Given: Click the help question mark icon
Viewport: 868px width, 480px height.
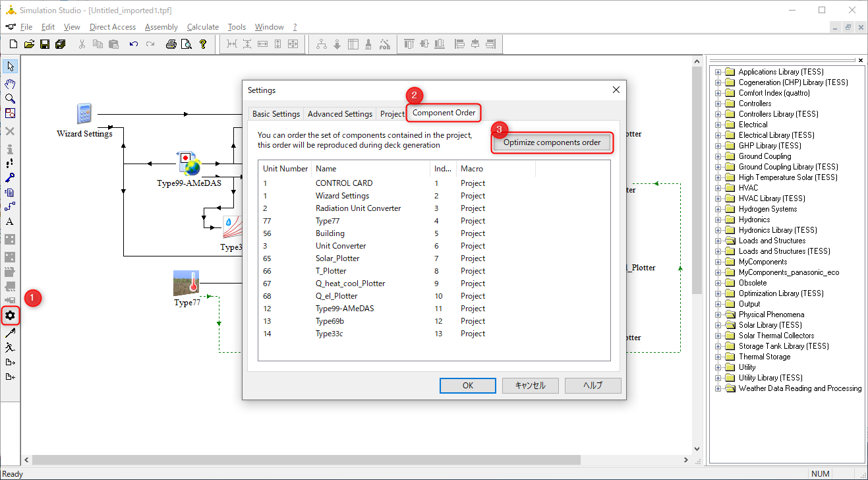Looking at the screenshot, I should (x=203, y=44).
